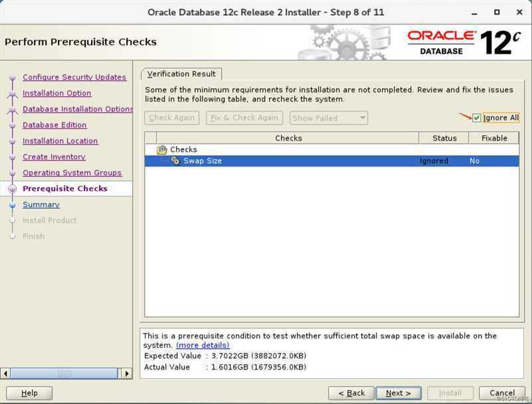Select the Swap Size row
This screenshot has height=404, width=532.
click(331, 161)
